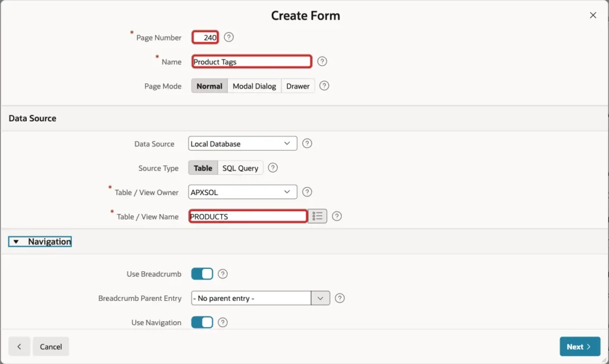Open the Data Source dropdown
The width and height of the screenshot is (609, 364).
[x=243, y=143]
